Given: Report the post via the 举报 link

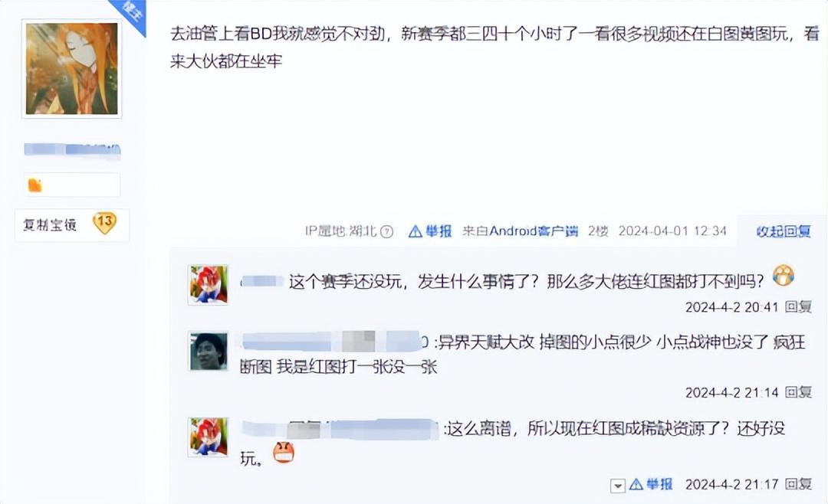Looking at the screenshot, I should (x=439, y=231).
